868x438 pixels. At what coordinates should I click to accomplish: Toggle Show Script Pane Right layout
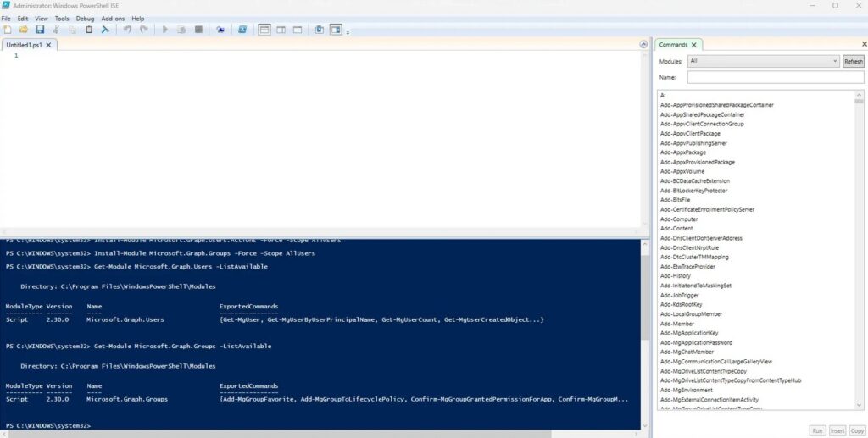(x=281, y=30)
